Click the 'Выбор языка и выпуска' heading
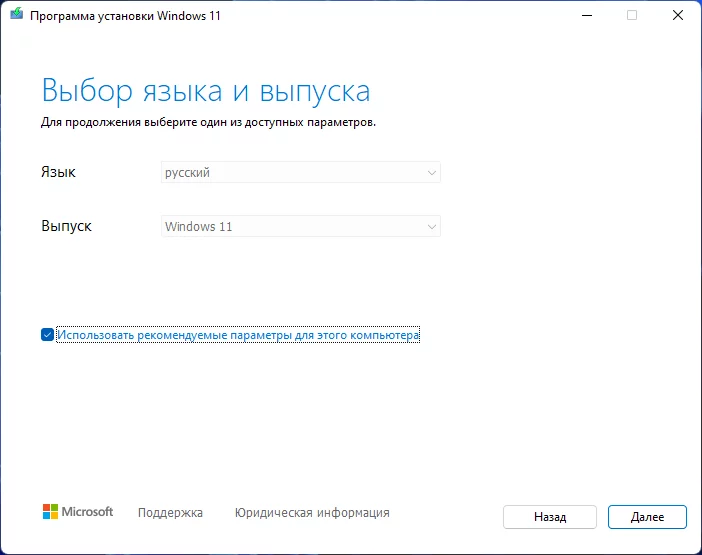The width and height of the screenshot is (702, 555). point(206,92)
